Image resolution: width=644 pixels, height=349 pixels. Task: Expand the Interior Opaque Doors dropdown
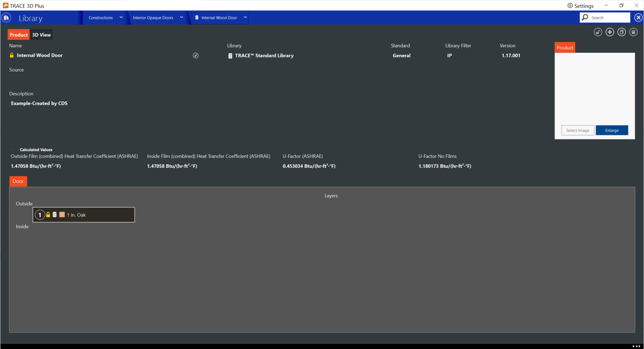(x=181, y=17)
